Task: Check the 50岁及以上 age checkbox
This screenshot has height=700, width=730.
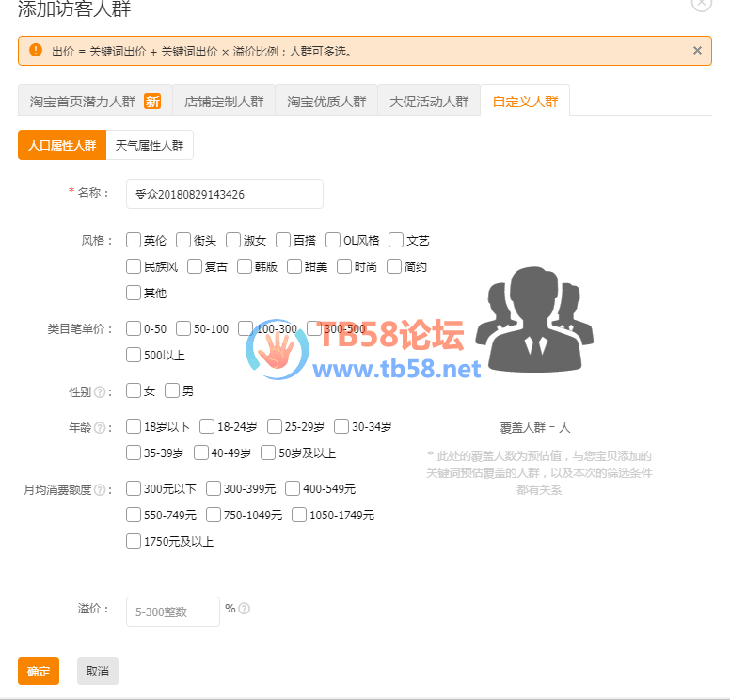Action: point(268,453)
